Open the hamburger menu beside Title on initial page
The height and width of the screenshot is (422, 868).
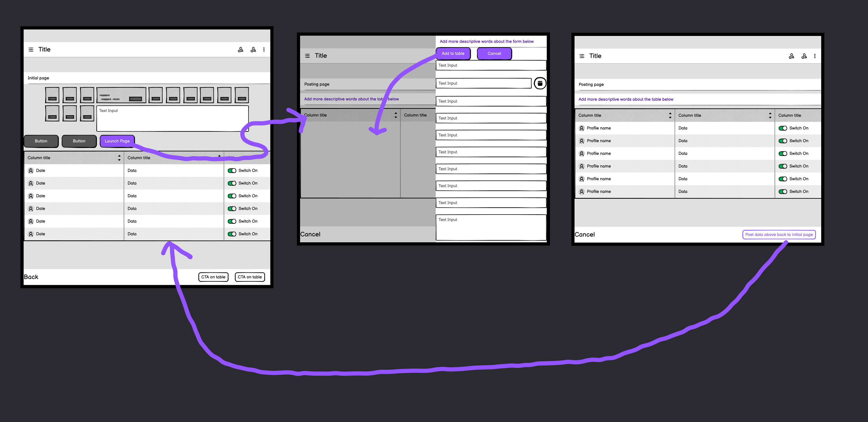31,49
